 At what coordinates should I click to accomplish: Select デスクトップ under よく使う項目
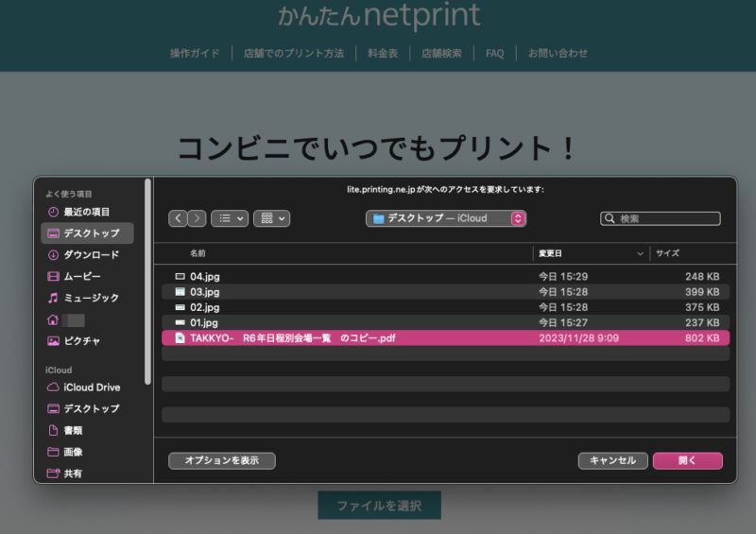(x=87, y=233)
